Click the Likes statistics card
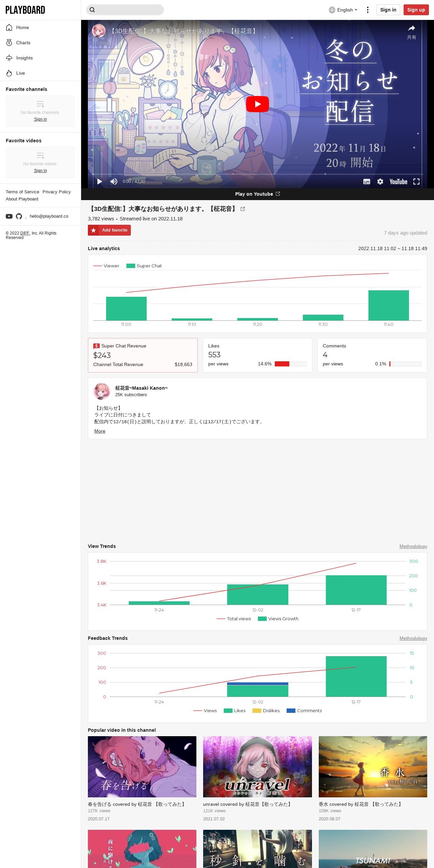This screenshot has height=868, width=434. 258,355
